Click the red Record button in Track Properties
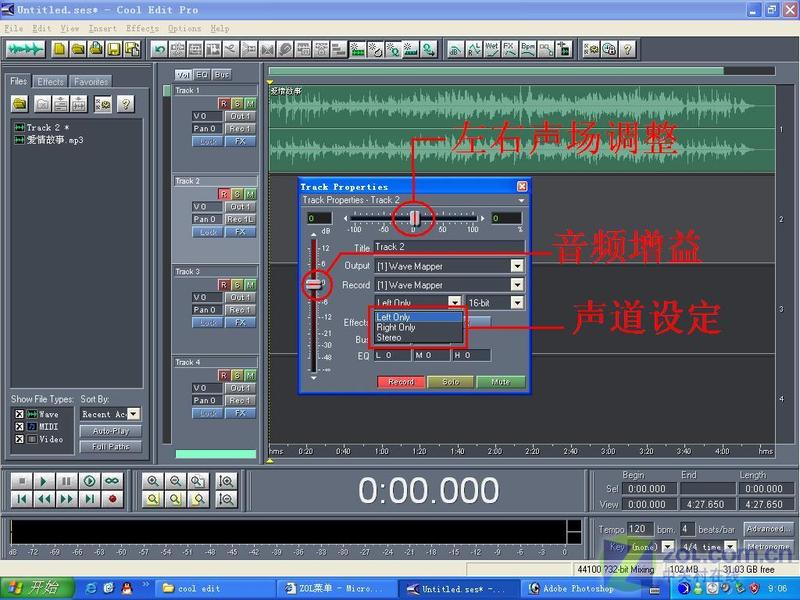 [x=401, y=382]
